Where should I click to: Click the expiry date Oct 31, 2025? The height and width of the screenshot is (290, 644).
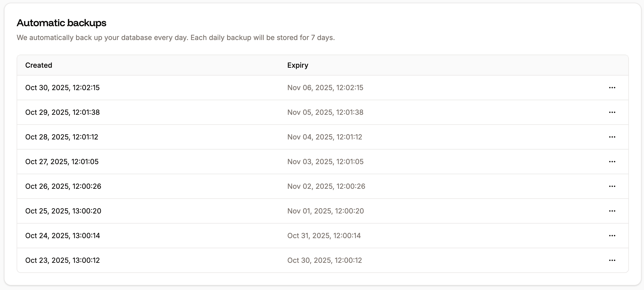[324, 235]
